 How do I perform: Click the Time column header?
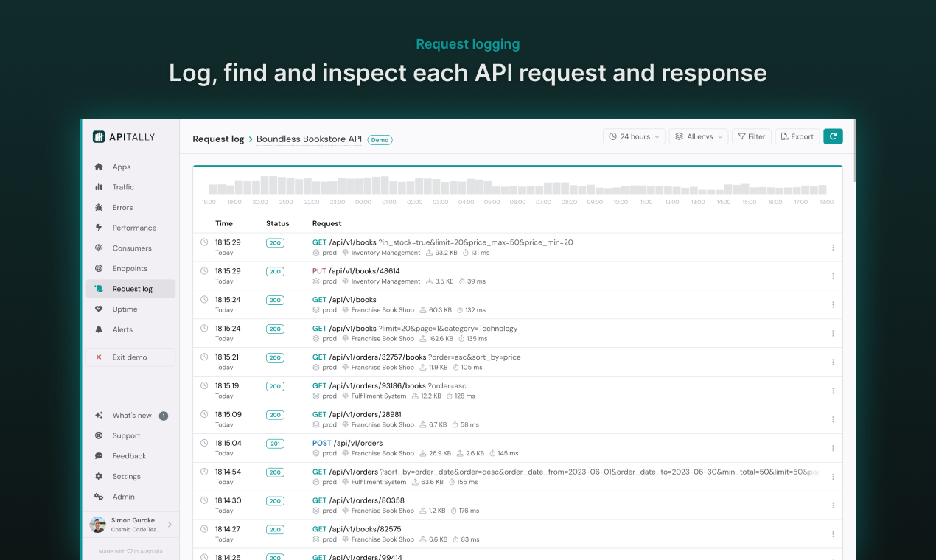(224, 223)
